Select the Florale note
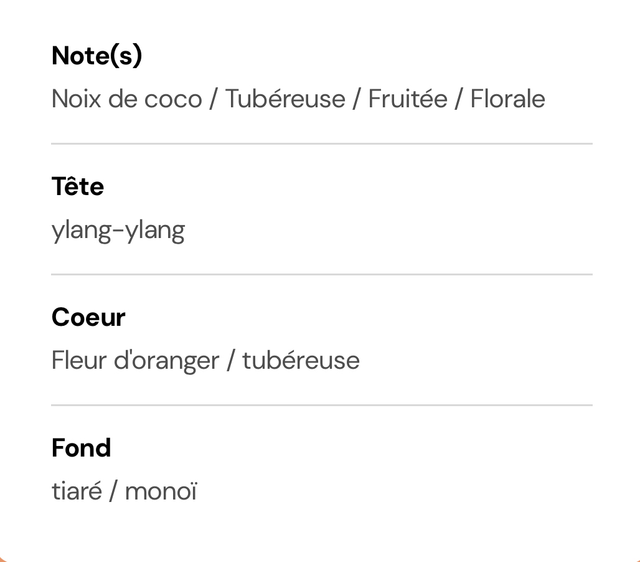This screenshot has width=640, height=562. click(508, 99)
